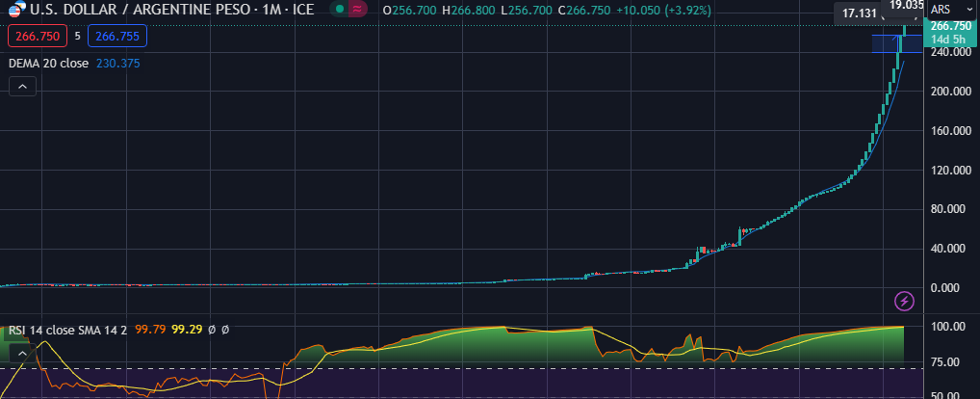Click the 120.000 price axis label
This screenshot has height=399, width=980.
(x=950, y=171)
